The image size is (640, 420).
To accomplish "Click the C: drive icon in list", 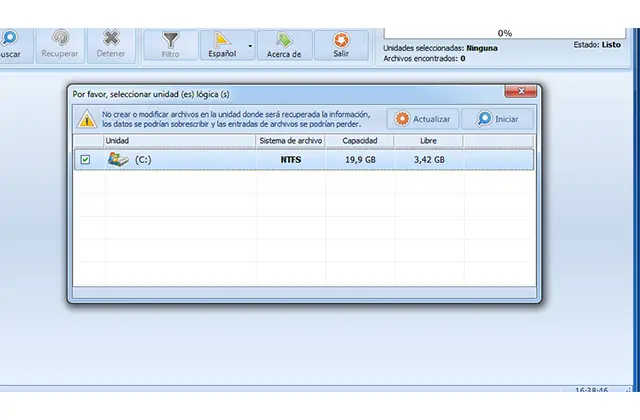I will [118, 159].
